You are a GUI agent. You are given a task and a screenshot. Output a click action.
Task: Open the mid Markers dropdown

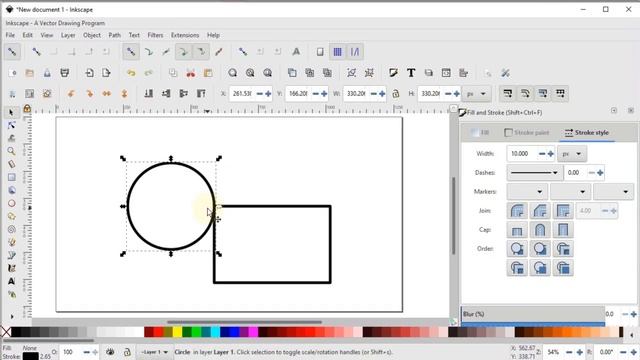click(x=570, y=191)
